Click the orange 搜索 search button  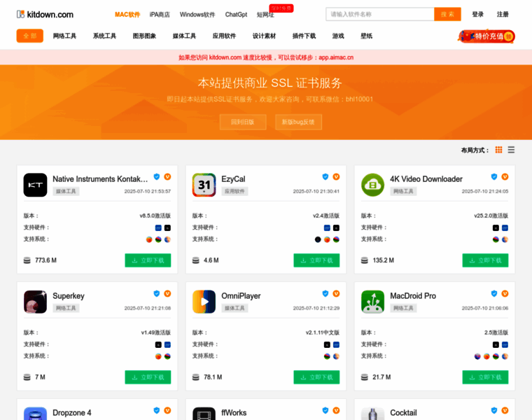coord(447,14)
